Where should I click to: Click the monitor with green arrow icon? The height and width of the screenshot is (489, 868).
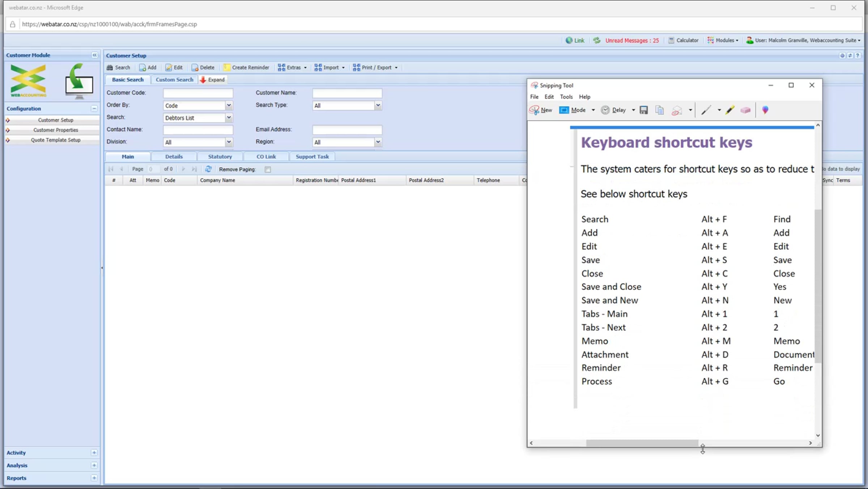(79, 81)
